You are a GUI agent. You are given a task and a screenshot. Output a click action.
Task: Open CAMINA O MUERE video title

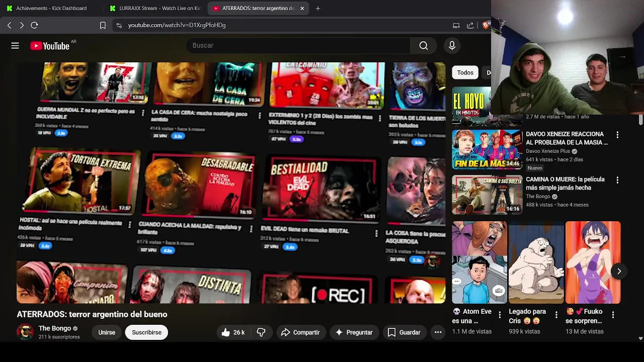click(565, 184)
